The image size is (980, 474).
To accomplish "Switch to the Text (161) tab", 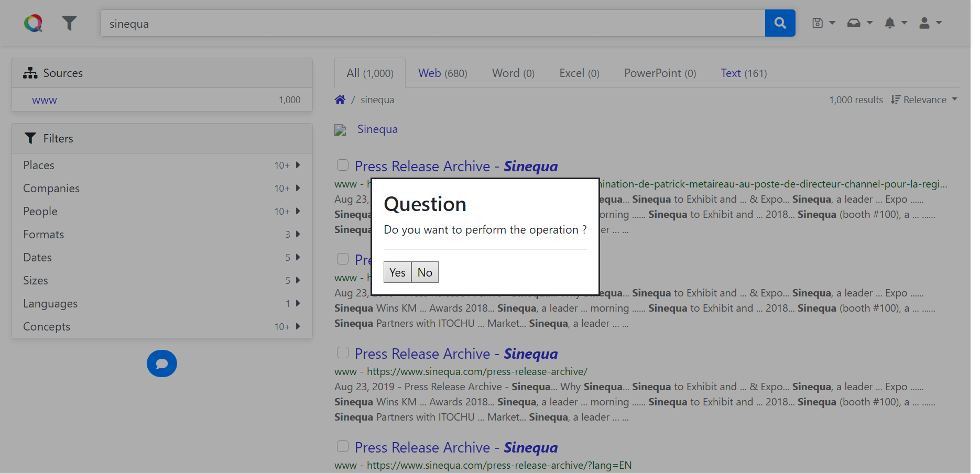I will [x=744, y=73].
